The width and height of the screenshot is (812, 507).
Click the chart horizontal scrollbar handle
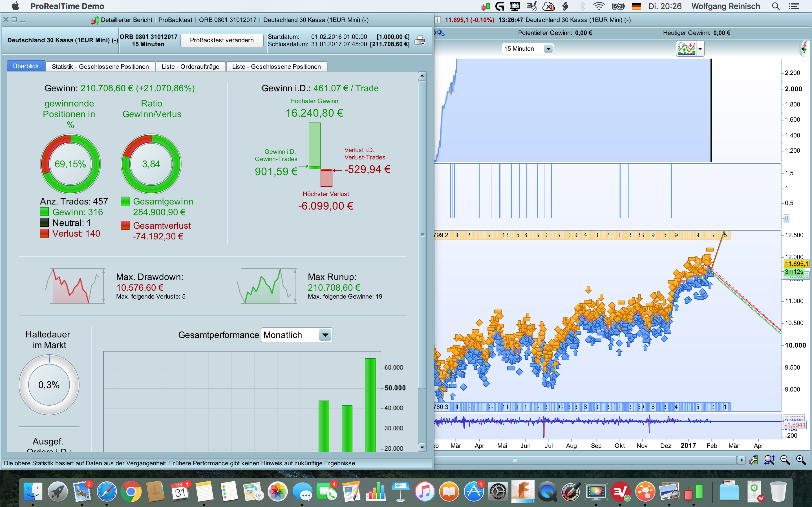pos(514,460)
